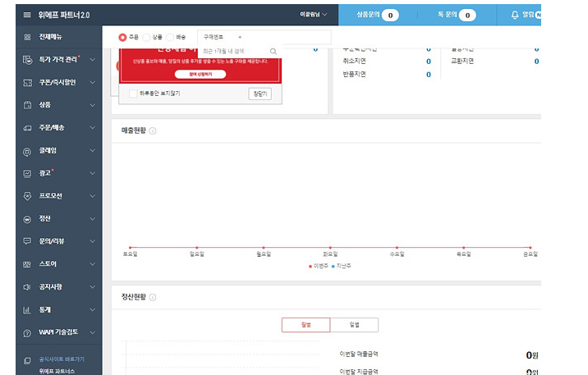Open the hamburger menu icon

tap(27, 15)
